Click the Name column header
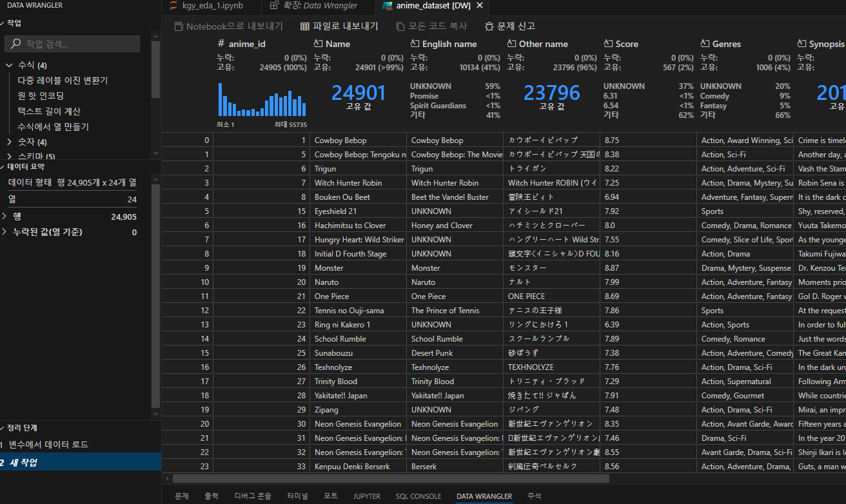Image resolution: width=846 pixels, height=504 pixels. 338,44
